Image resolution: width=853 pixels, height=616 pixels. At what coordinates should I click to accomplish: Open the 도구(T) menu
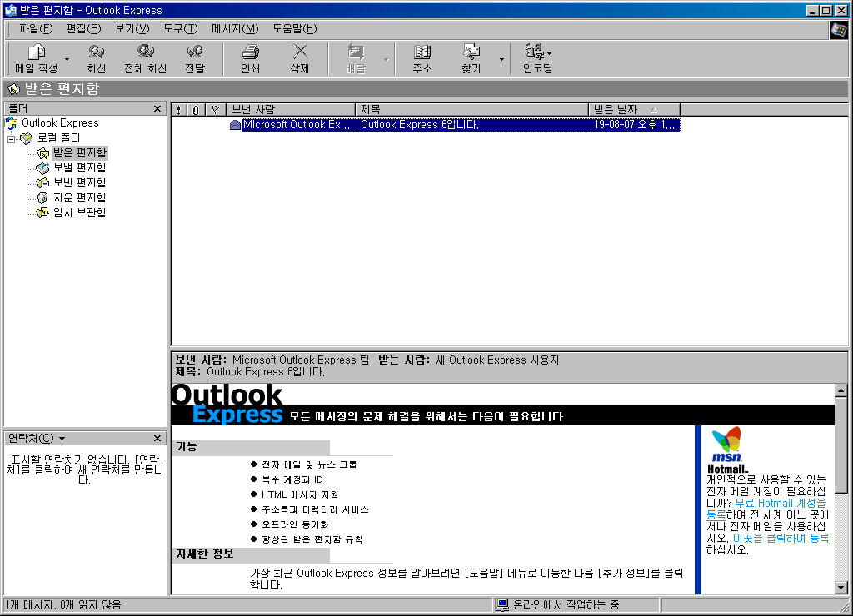tap(181, 29)
